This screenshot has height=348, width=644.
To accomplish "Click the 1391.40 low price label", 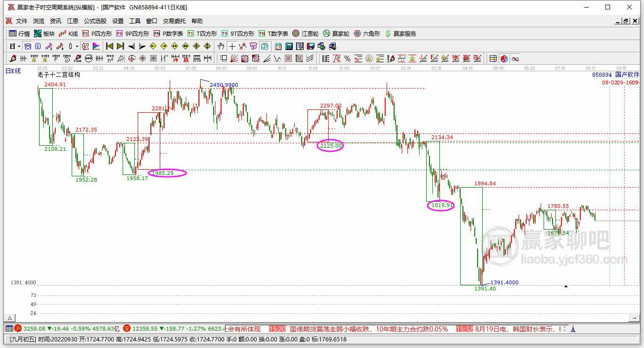I will [x=485, y=289].
